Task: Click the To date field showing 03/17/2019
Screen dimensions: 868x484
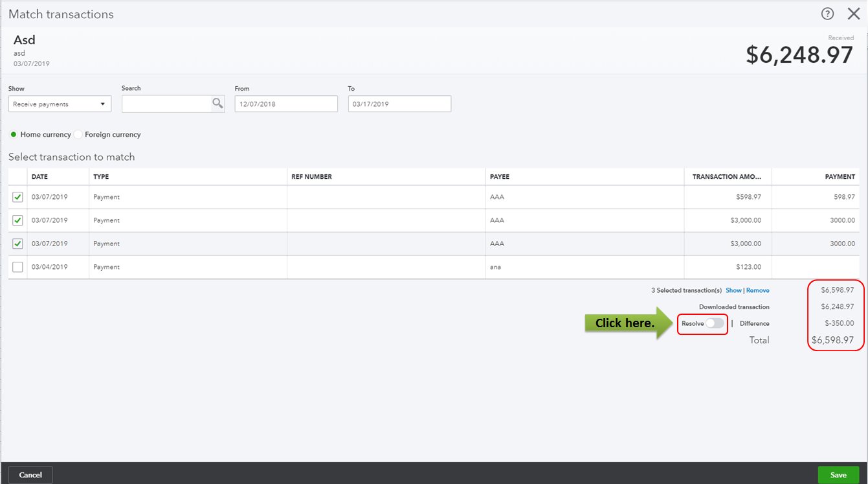Action: point(399,104)
